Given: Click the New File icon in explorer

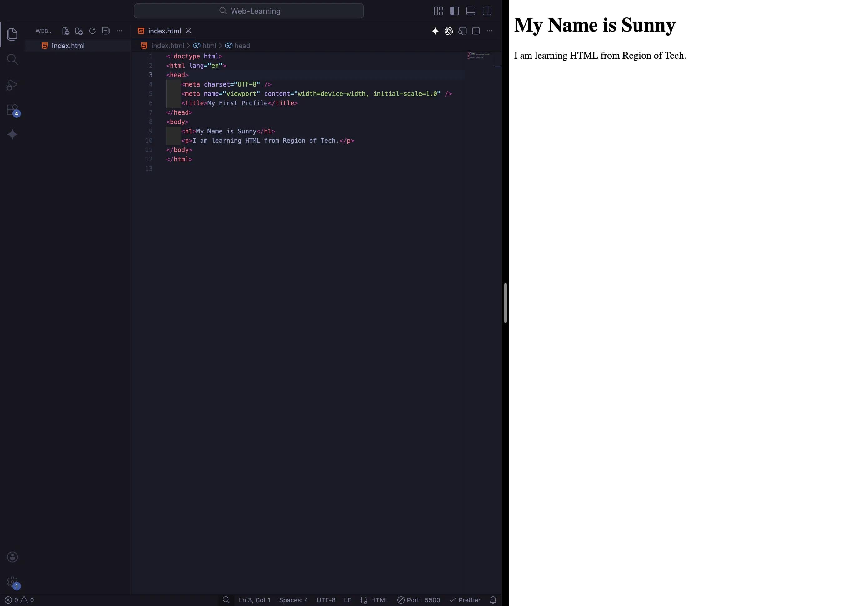Looking at the screenshot, I should 65,31.
